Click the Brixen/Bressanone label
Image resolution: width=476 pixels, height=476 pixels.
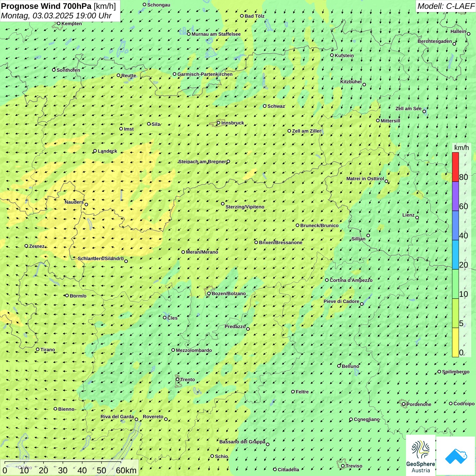click(280, 242)
